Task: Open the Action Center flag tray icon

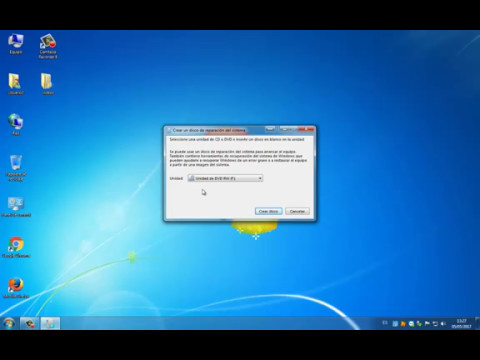Action: (x=427, y=324)
